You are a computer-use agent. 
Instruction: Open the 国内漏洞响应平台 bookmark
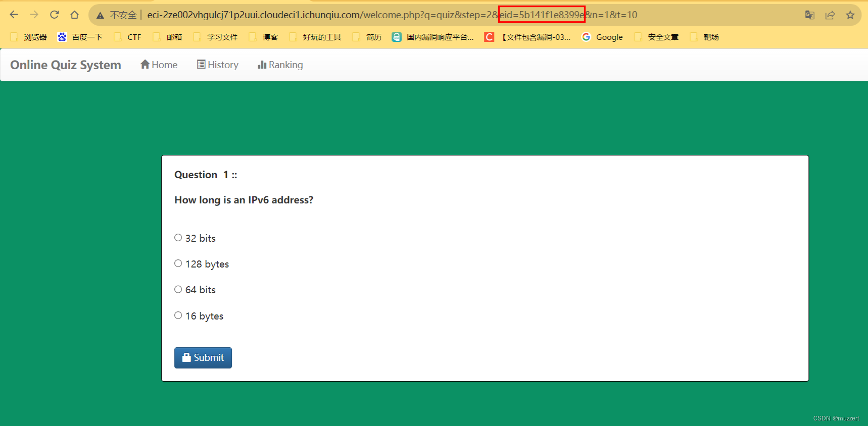[x=433, y=37]
